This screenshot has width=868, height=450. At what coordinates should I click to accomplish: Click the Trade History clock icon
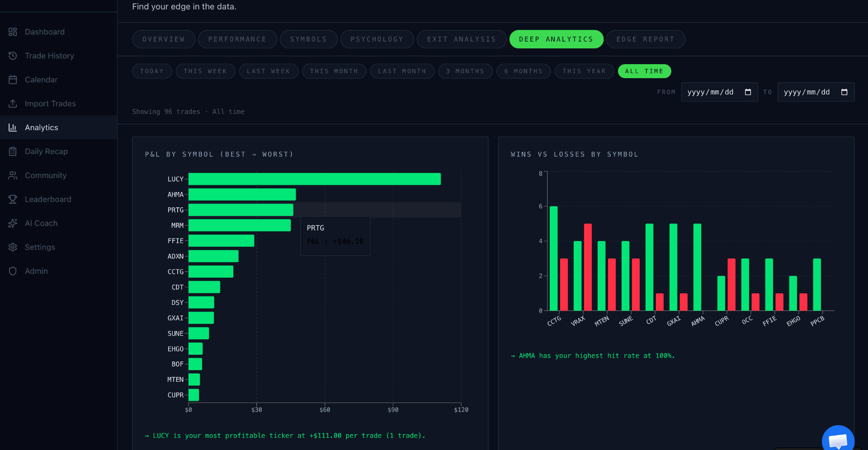tap(13, 56)
